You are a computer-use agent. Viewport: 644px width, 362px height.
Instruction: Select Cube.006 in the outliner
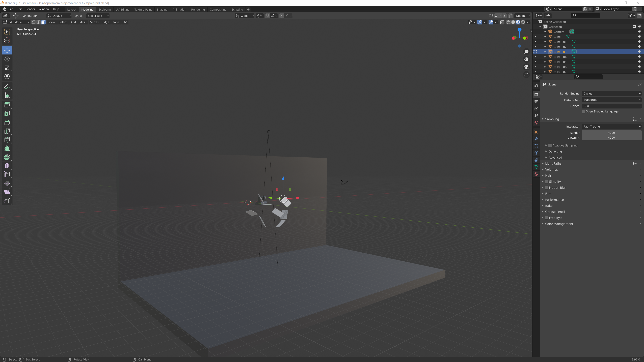pos(560,67)
